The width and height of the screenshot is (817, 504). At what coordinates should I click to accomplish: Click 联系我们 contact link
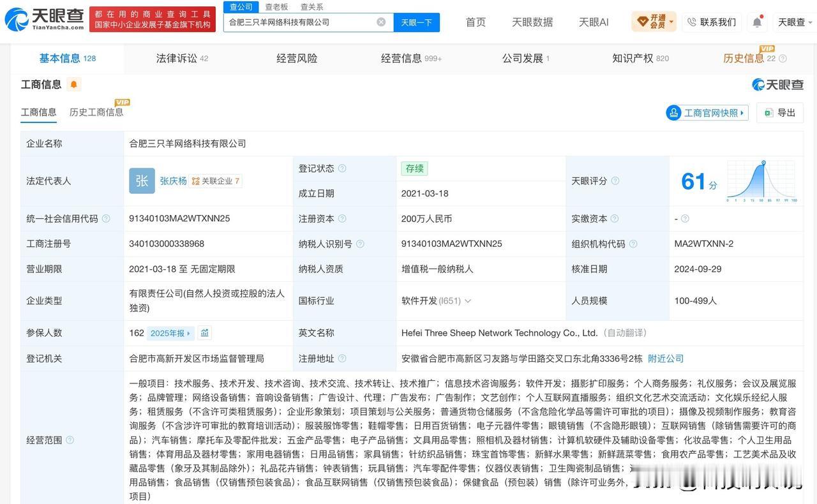tap(712, 22)
